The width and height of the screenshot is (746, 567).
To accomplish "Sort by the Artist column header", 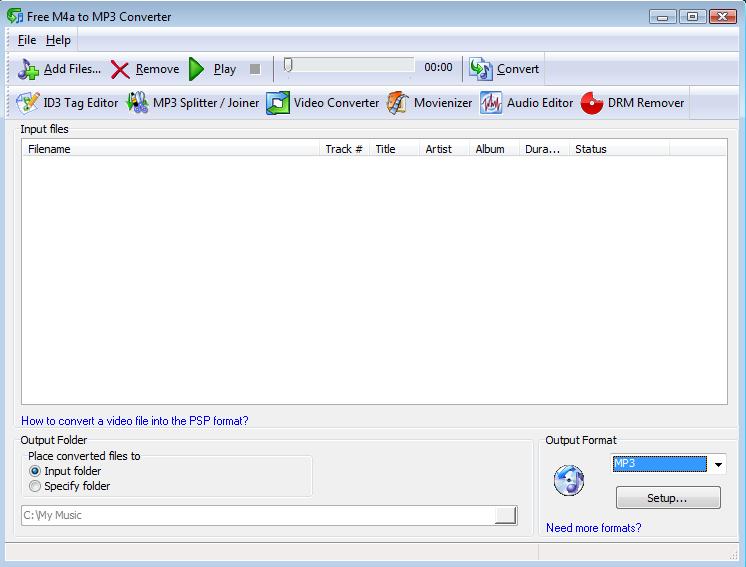I will [444, 149].
